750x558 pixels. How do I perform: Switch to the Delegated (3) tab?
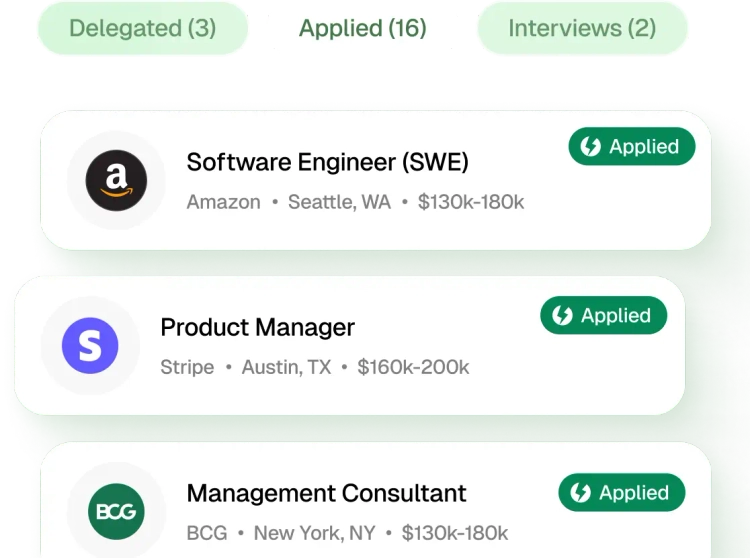point(142,28)
